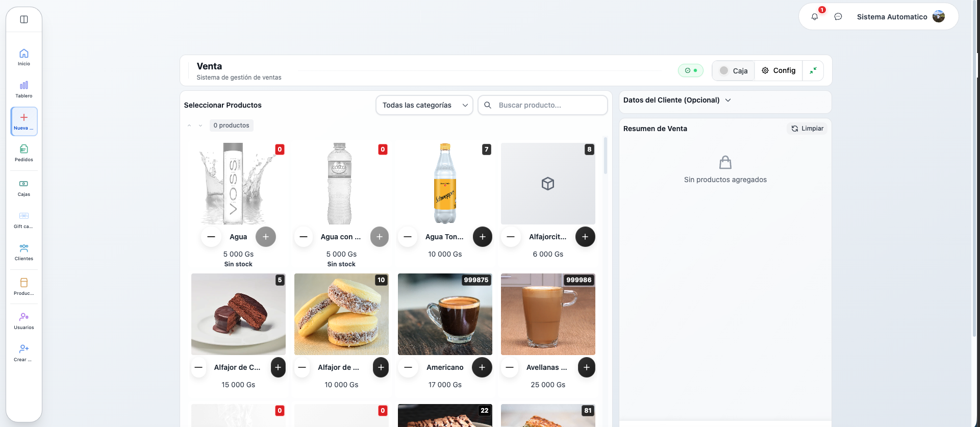Expand Datos del Cliente (Opcional) section

coord(676,100)
